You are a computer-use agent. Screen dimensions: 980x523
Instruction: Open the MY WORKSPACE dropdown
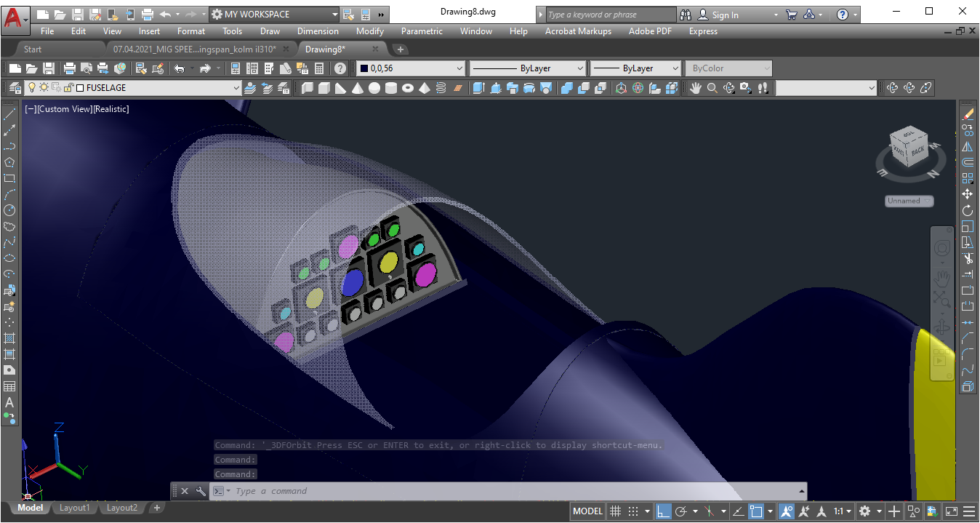click(334, 15)
